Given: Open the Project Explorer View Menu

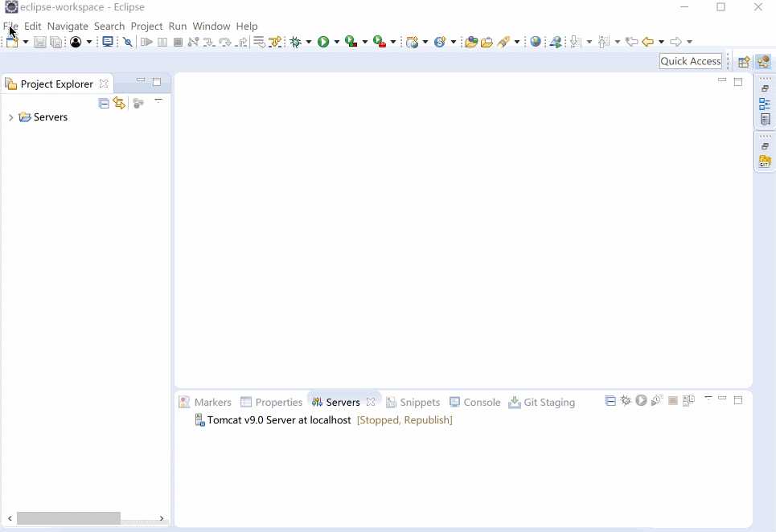Looking at the screenshot, I should coord(158,100).
